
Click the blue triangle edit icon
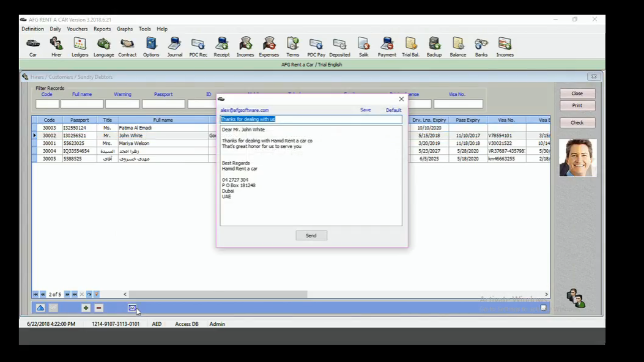pyautogui.click(x=40, y=308)
